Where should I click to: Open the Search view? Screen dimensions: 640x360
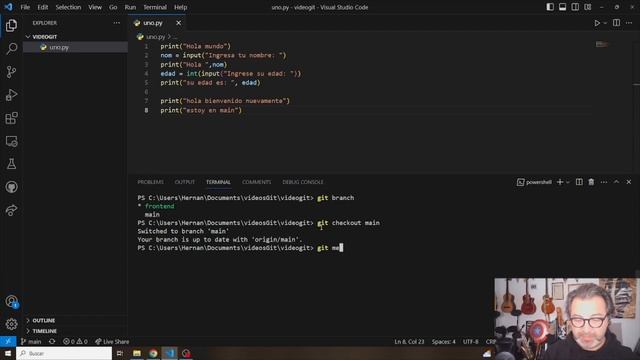pyautogui.click(x=11, y=49)
